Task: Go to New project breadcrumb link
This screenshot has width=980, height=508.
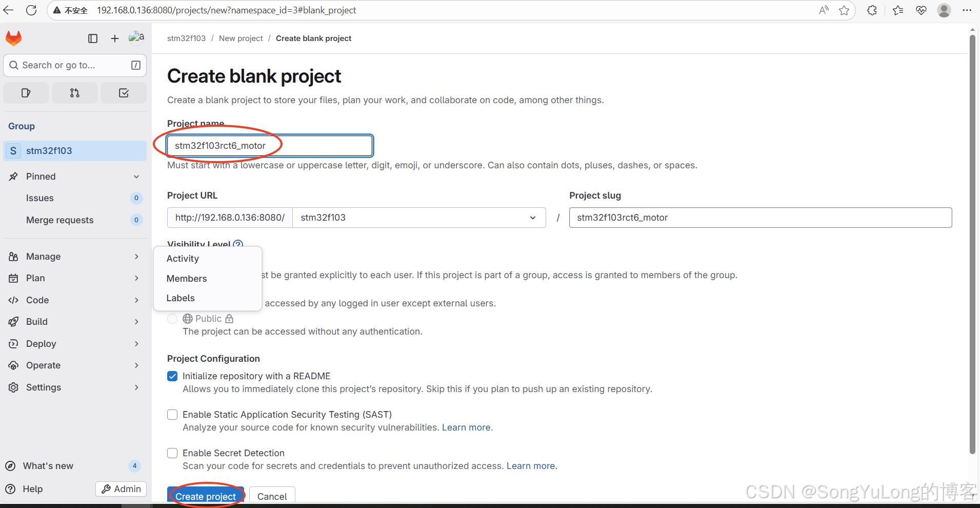Action: click(x=241, y=38)
